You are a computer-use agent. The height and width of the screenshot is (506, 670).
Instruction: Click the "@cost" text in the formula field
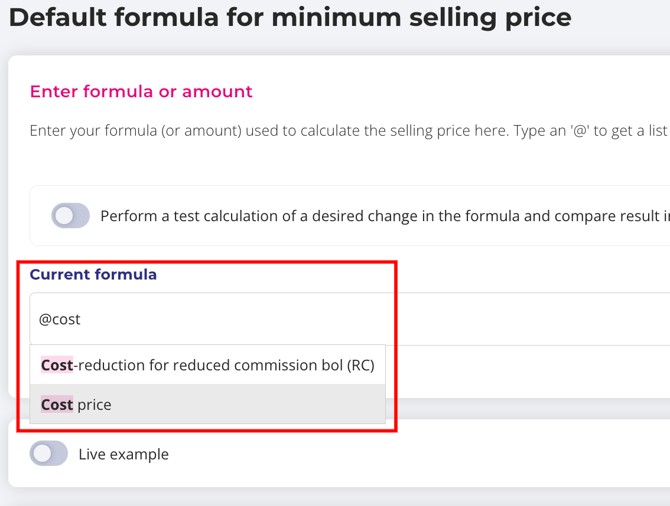coord(59,319)
